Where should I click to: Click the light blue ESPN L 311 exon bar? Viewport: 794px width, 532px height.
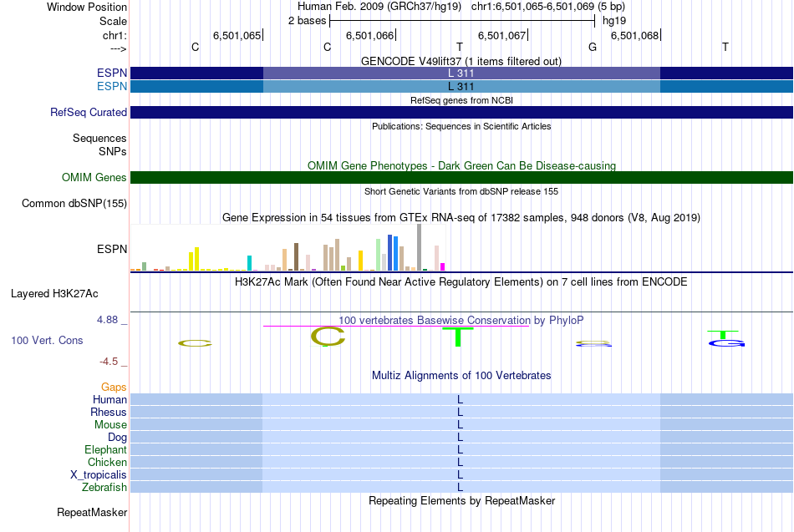[x=461, y=86]
